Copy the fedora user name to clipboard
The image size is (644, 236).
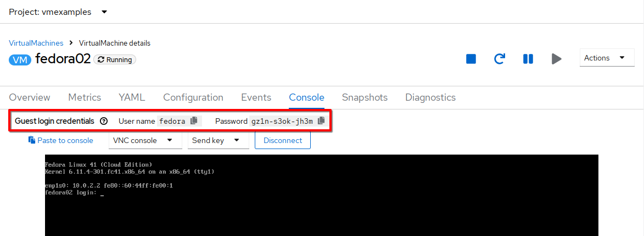tap(194, 120)
